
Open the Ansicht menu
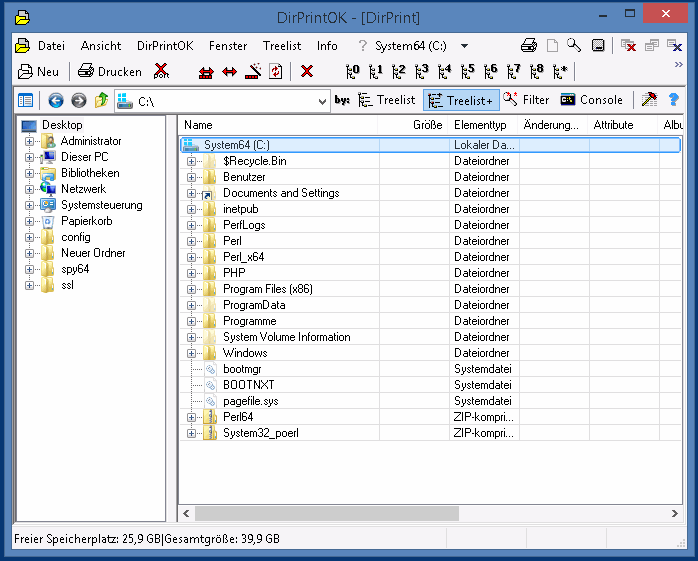click(101, 46)
